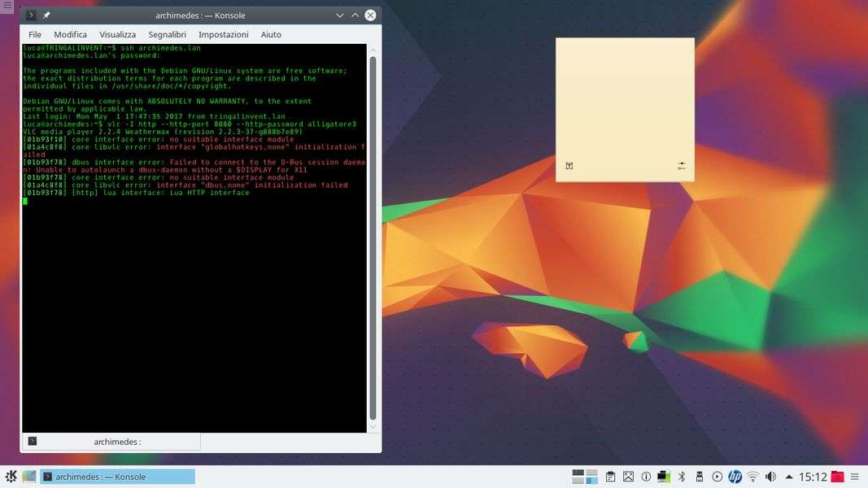This screenshot has width=868, height=488.
Task: Click the Konsole vertical scrollbar
Action: click(x=373, y=236)
